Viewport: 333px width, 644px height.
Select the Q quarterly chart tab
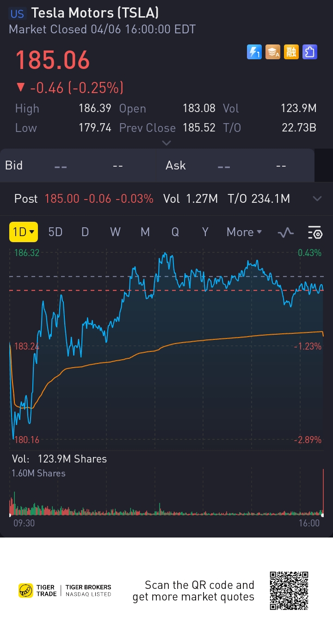(175, 232)
